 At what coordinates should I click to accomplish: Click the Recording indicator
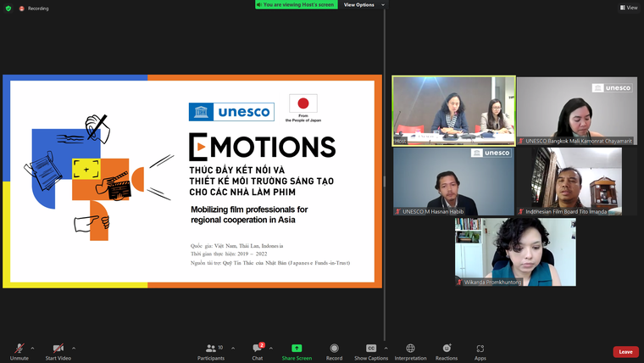click(34, 8)
